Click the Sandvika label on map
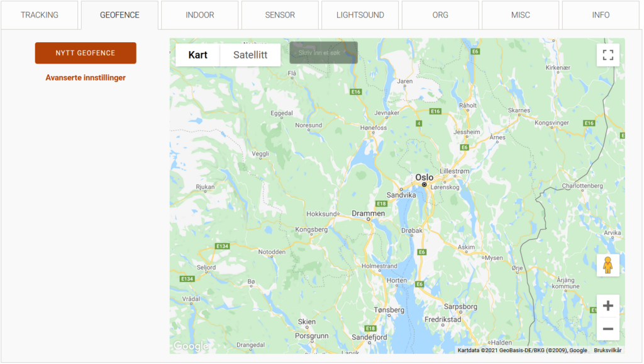This screenshot has height=364, width=644. (401, 195)
